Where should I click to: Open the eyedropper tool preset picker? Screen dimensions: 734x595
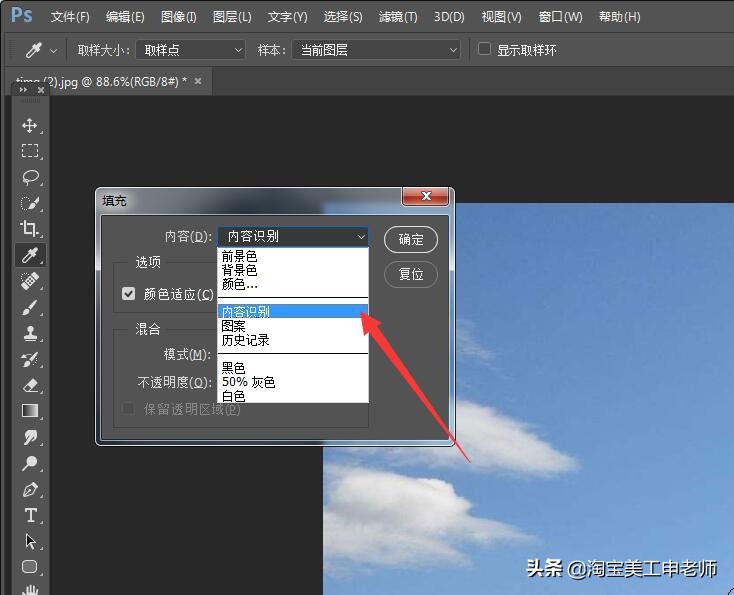click(53, 51)
